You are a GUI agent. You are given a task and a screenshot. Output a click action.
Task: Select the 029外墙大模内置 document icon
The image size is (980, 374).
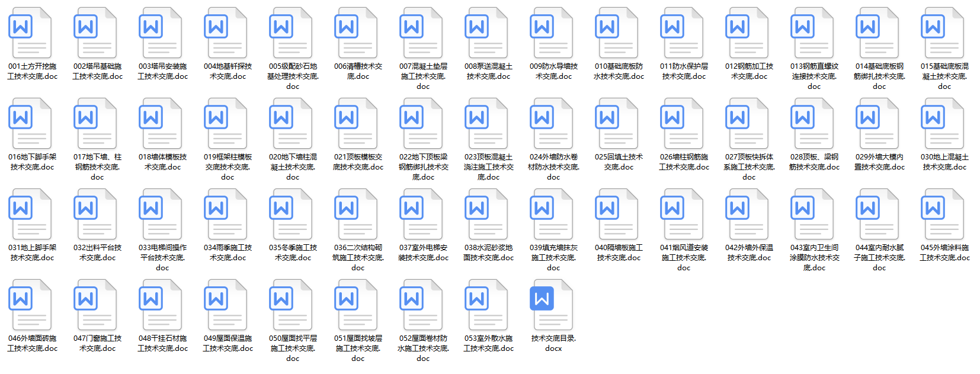click(877, 123)
